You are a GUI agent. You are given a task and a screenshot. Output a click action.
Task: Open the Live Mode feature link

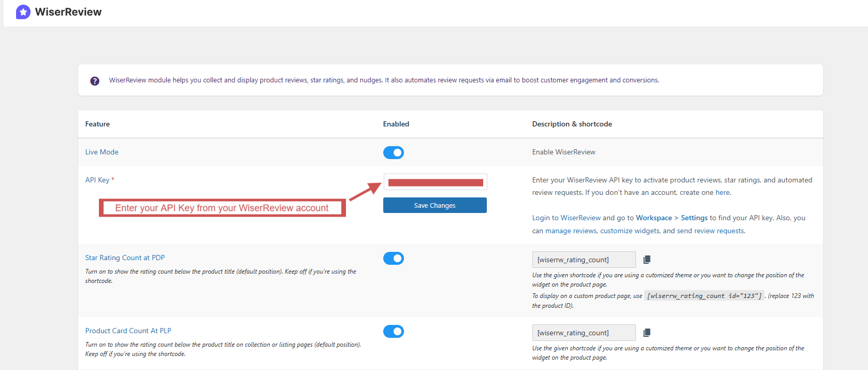pos(102,152)
